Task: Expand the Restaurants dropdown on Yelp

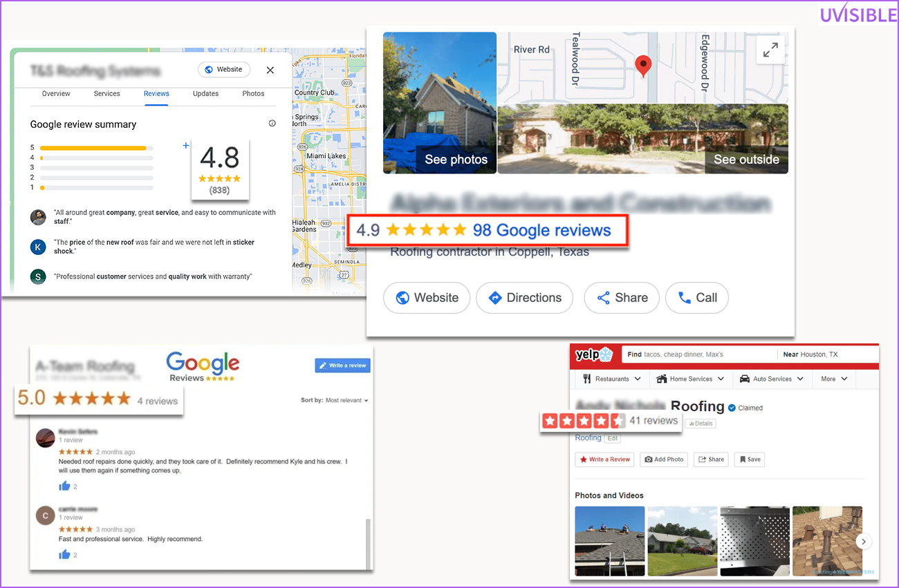Action: coord(611,379)
